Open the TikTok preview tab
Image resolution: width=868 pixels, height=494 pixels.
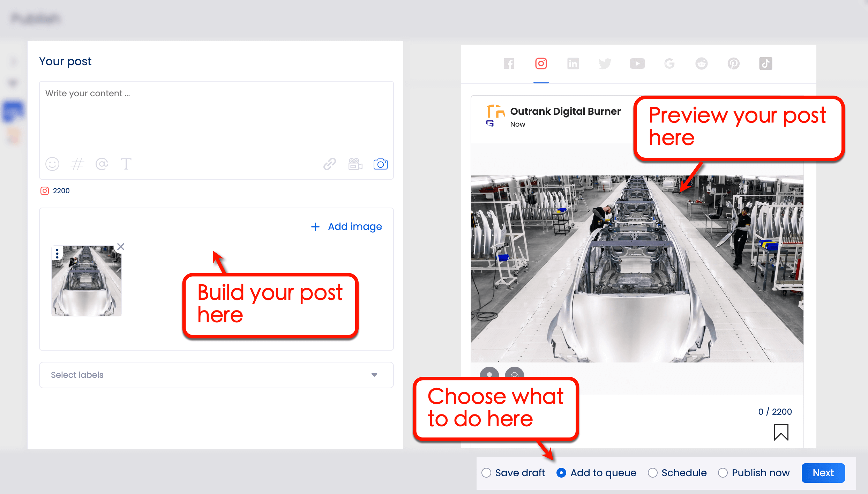tap(765, 63)
